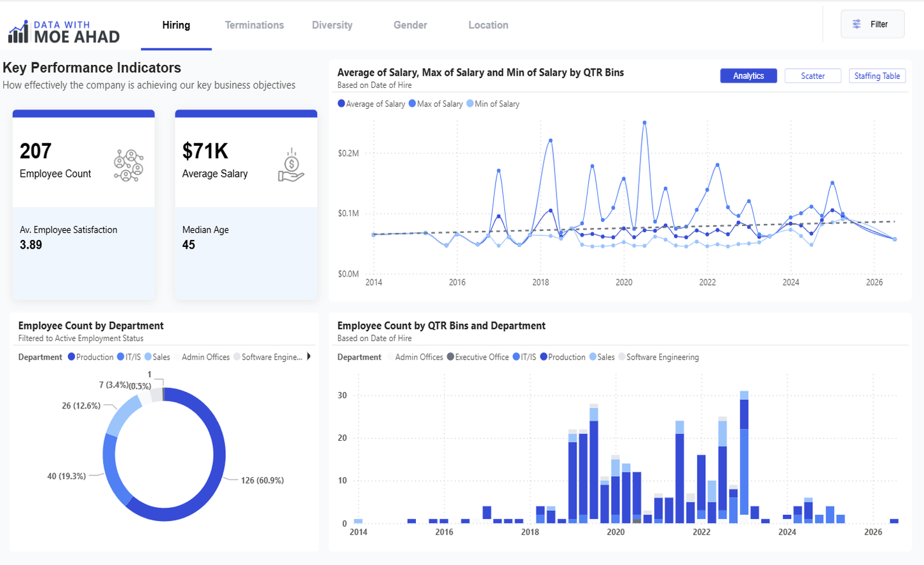The image size is (924, 565).
Task: Click the Median Age value 45
Action: click(x=189, y=245)
